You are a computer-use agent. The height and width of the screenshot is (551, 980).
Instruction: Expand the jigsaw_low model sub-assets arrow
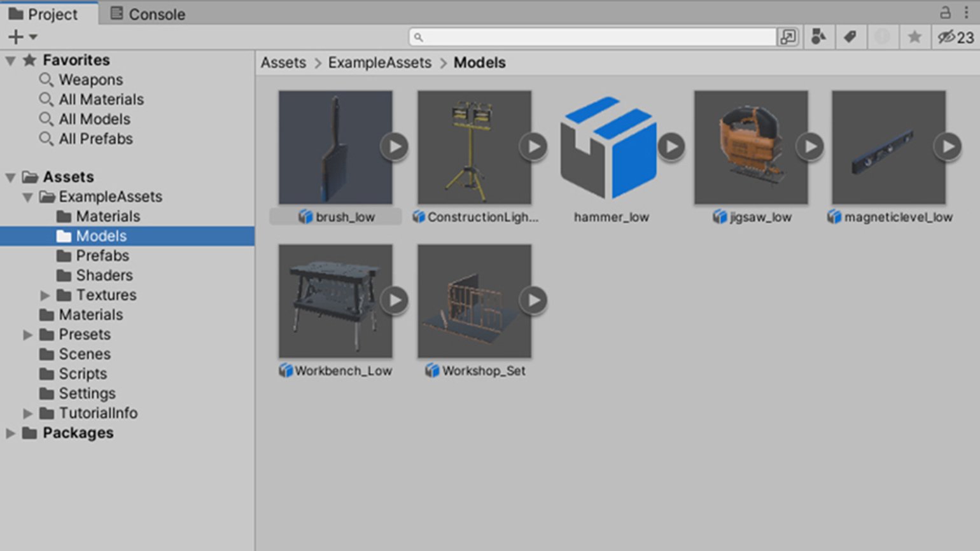(810, 147)
